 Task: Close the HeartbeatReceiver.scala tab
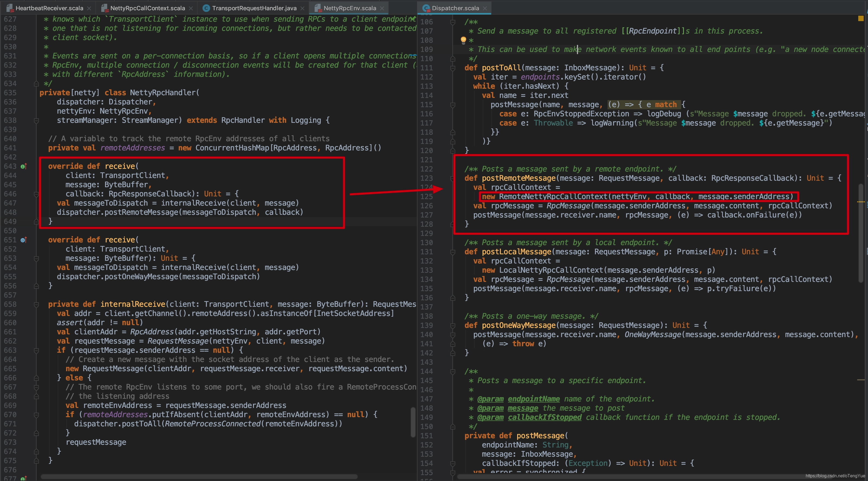pos(89,8)
